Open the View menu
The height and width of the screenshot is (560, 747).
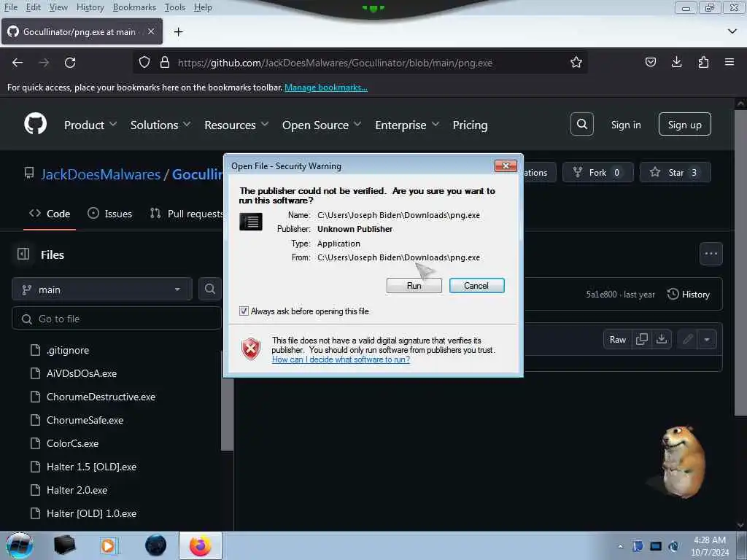pos(58,7)
